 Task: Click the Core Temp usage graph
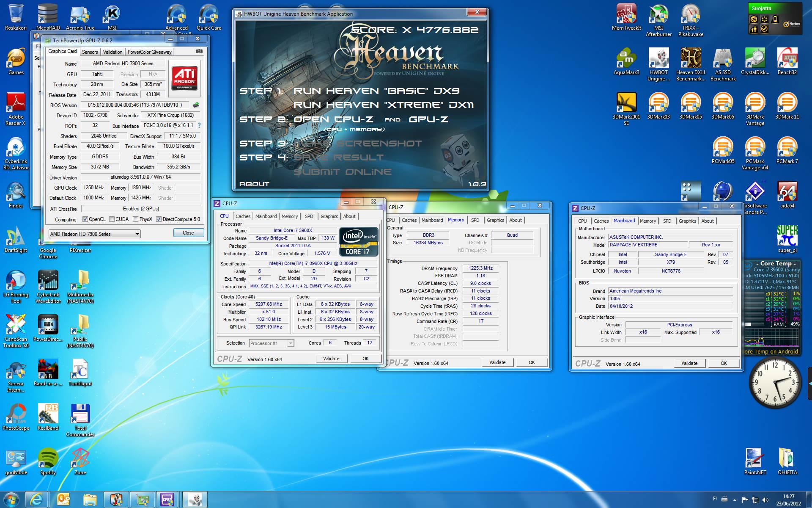coord(772,337)
